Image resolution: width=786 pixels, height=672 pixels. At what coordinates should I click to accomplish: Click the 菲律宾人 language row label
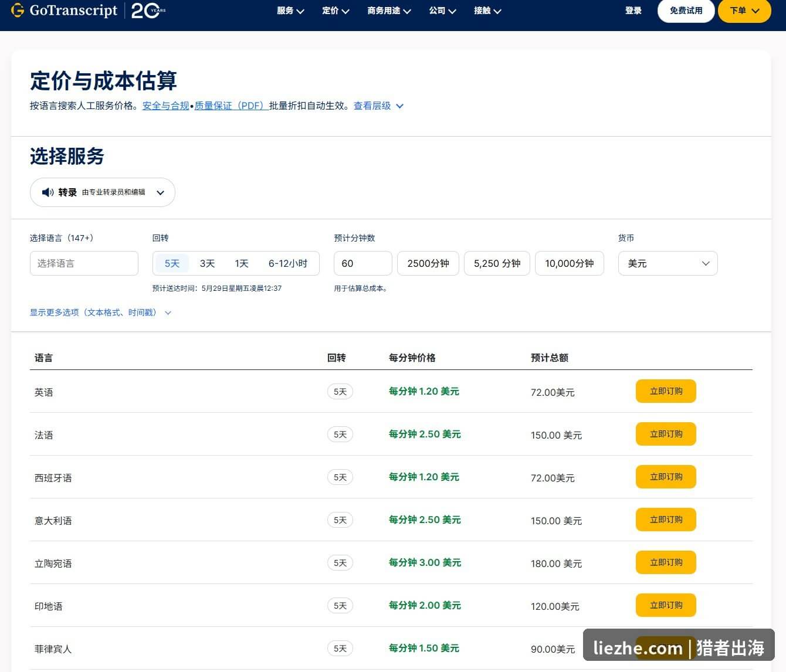coord(53,649)
